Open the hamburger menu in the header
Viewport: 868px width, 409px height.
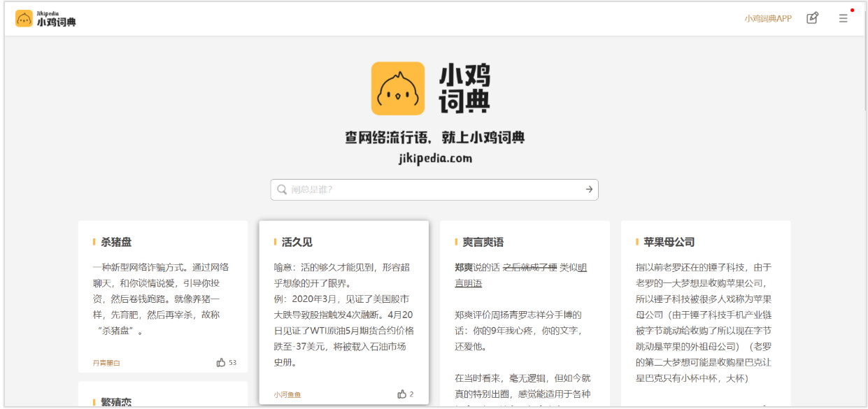point(843,18)
